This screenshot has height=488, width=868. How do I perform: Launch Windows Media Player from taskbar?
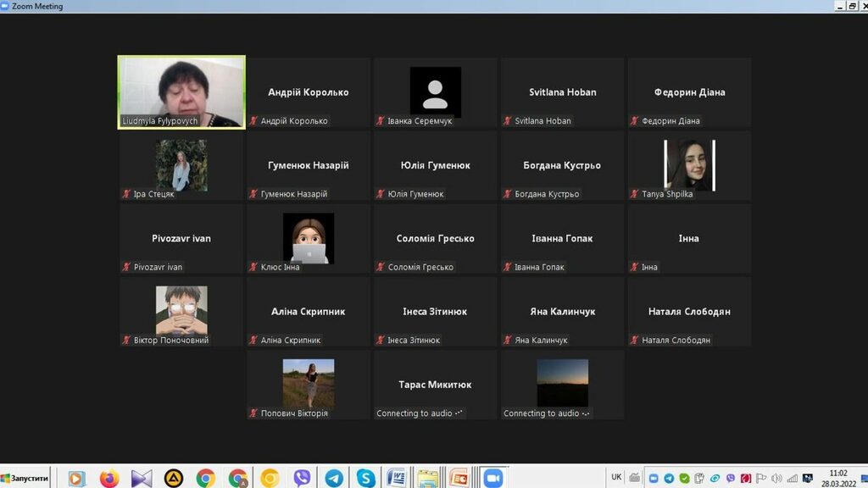77,478
